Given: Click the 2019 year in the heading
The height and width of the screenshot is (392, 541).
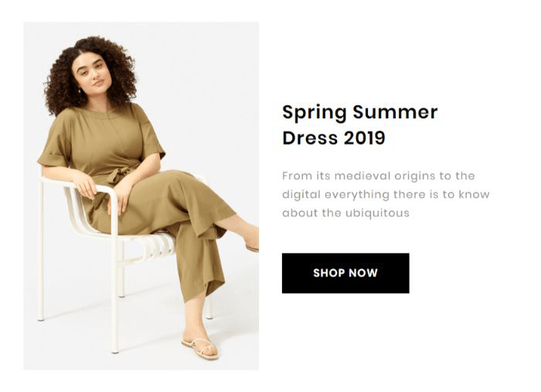Looking at the screenshot, I should click(364, 138).
